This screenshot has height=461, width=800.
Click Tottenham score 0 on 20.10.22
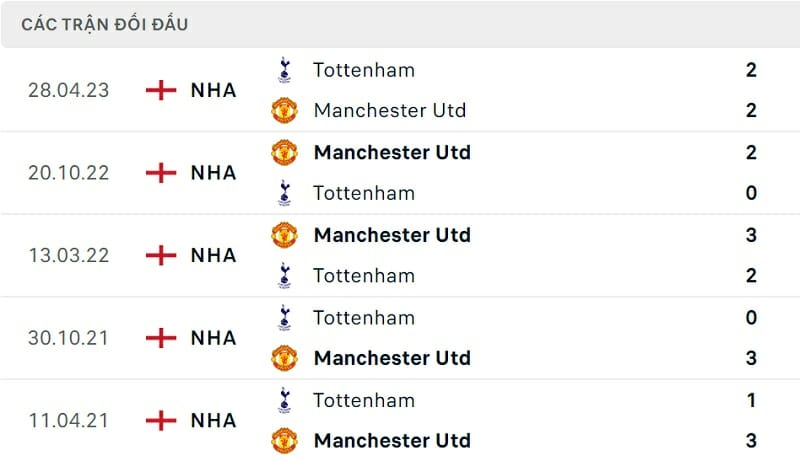(x=751, y=193)
